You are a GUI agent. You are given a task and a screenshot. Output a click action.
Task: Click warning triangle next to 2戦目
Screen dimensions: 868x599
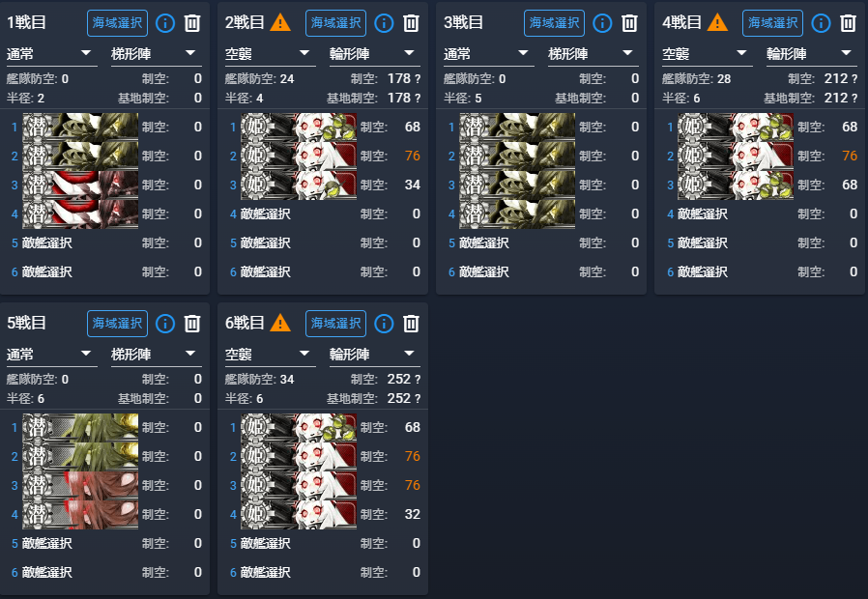click(280, 22)
